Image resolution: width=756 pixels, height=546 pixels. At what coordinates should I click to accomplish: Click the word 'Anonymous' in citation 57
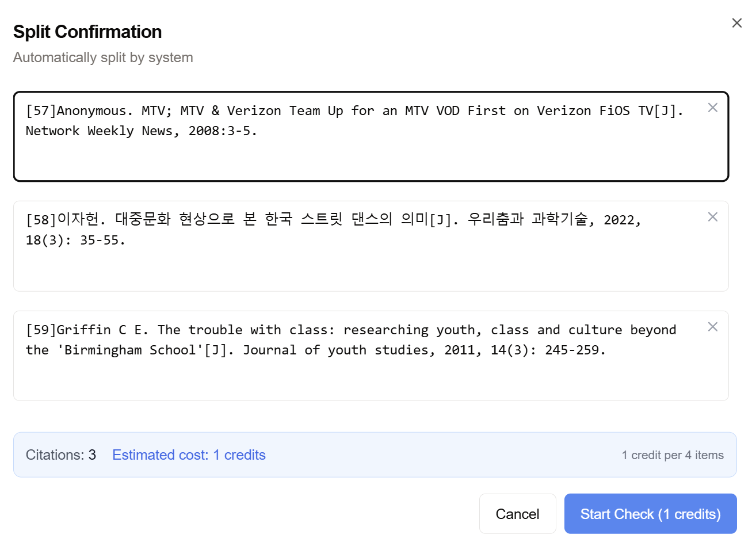(91, 111)
